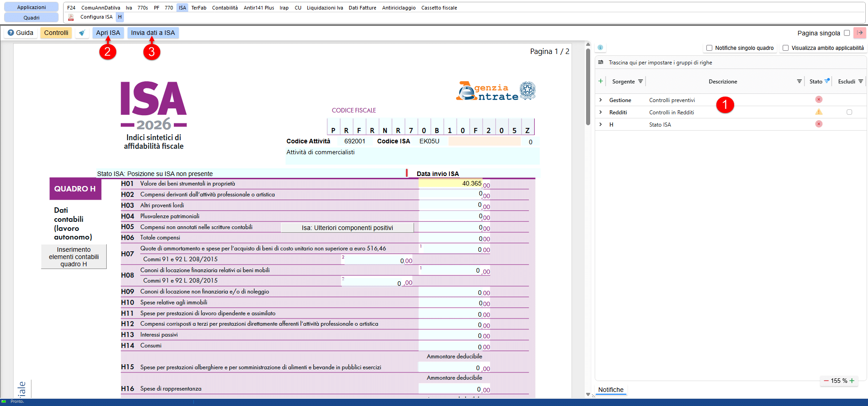Viewport: 868px width, 406px height.
Task: Click the error status icon in H row
Action: coord(819,124)
